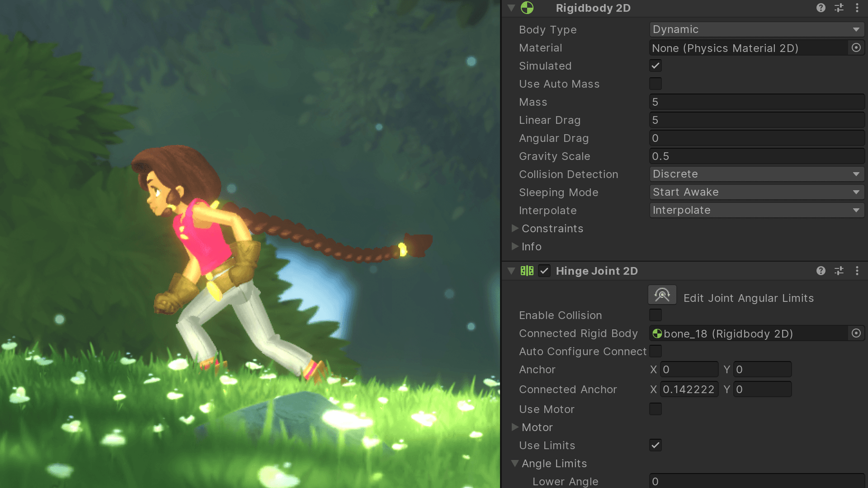
Task: Expand the Motor section
Action: tap(515, 427)
